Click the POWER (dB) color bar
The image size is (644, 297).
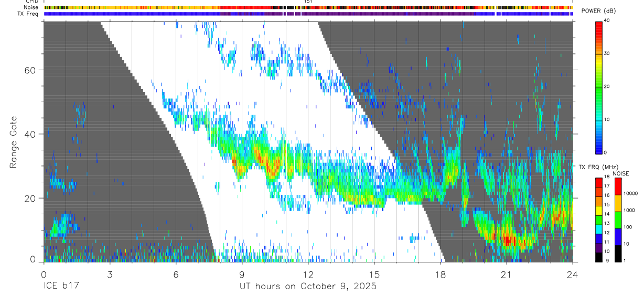coord(599,87)
